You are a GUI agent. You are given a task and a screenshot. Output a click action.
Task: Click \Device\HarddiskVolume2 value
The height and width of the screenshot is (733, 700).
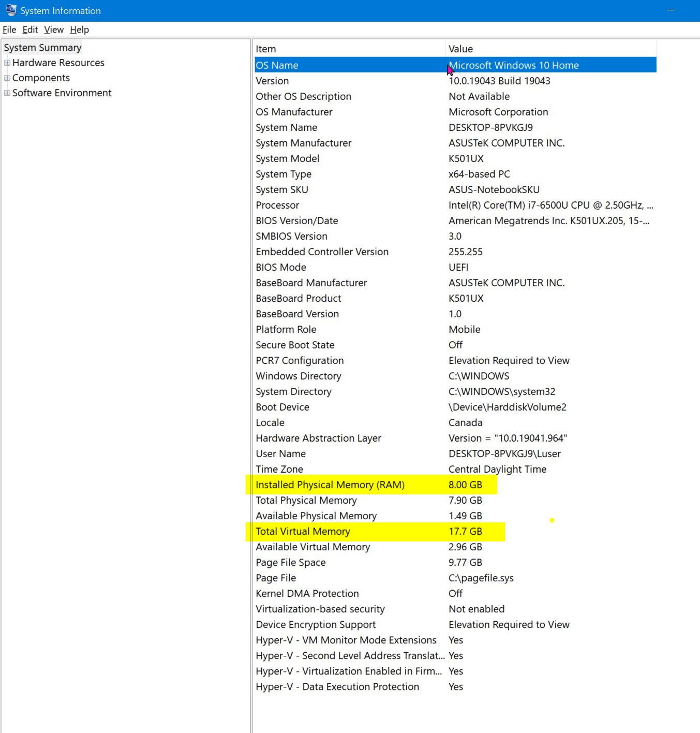tap(508, 407)
